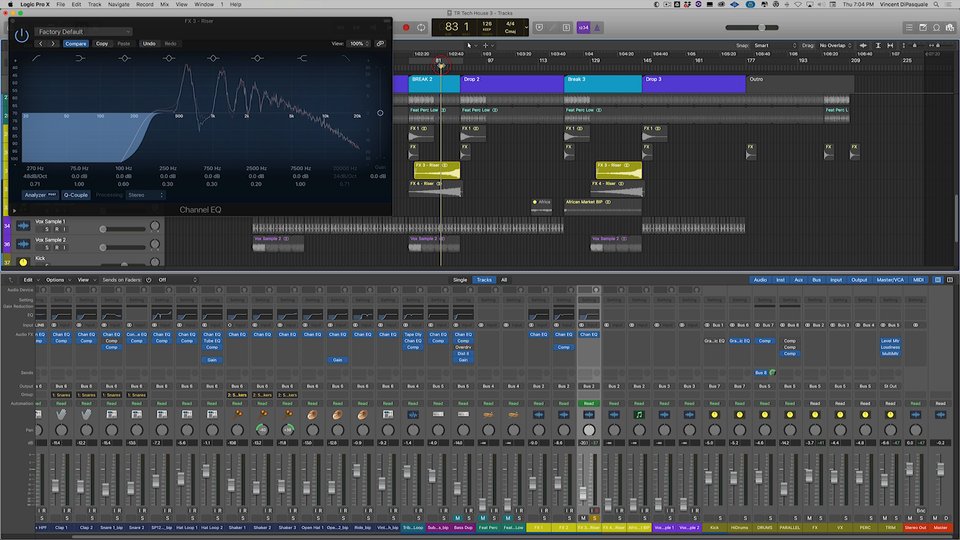
Task: Toggle Sends on Faders power icon
Action: click(x=148, y=280)
